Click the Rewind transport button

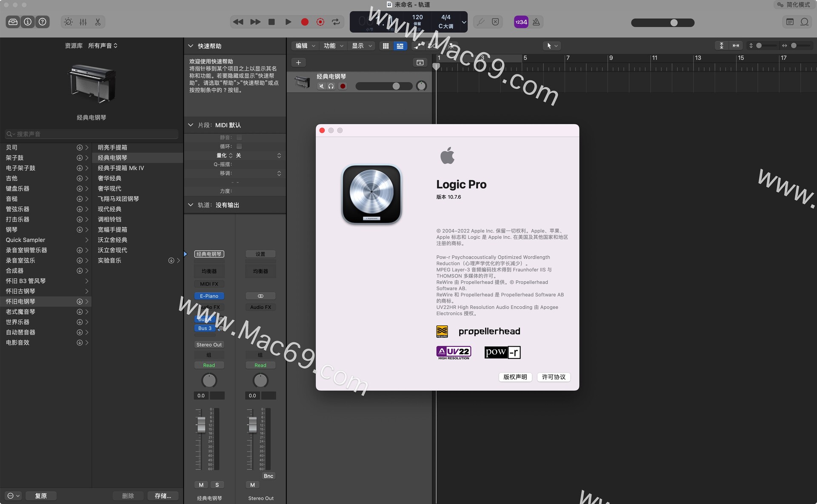pos(238,22)
